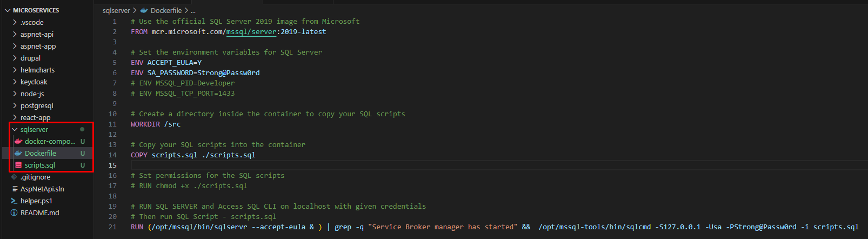Viewport: 868px width, 239px height.
Task: Click the scripts.sql database icon
Action: click(18, 165)
